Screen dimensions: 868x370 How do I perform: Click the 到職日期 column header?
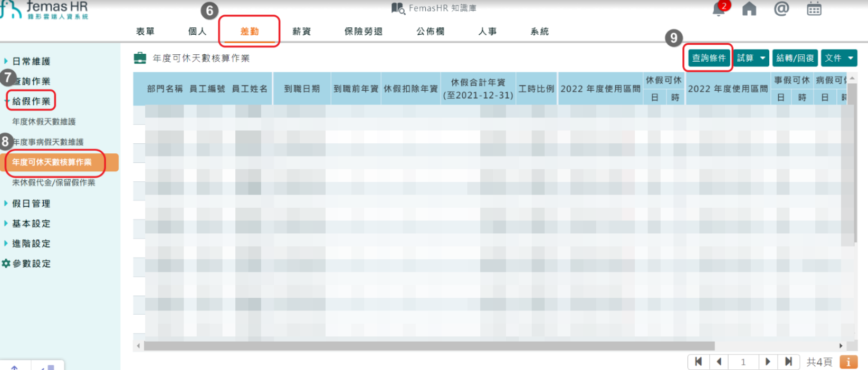pos(302,89)
